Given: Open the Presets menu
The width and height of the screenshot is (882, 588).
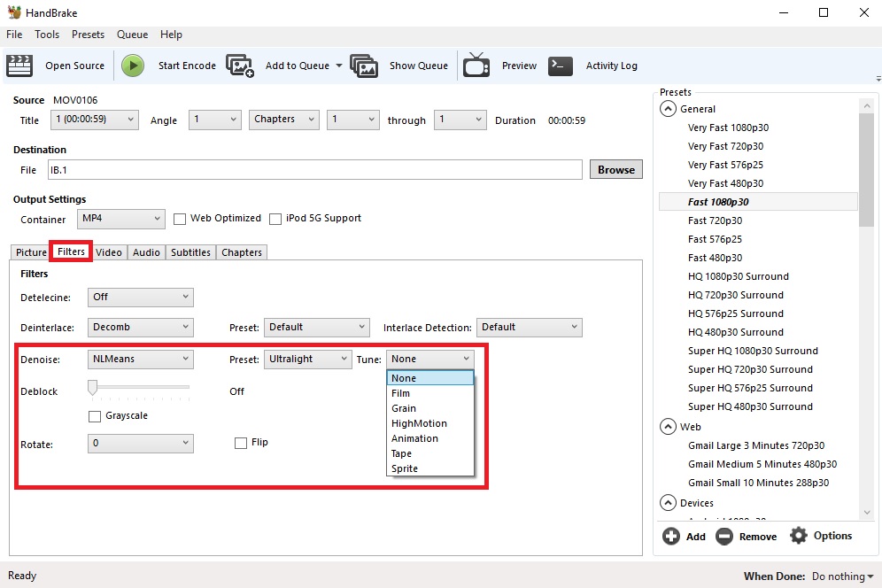Looking at the screenshot, I should click(88, 35).
